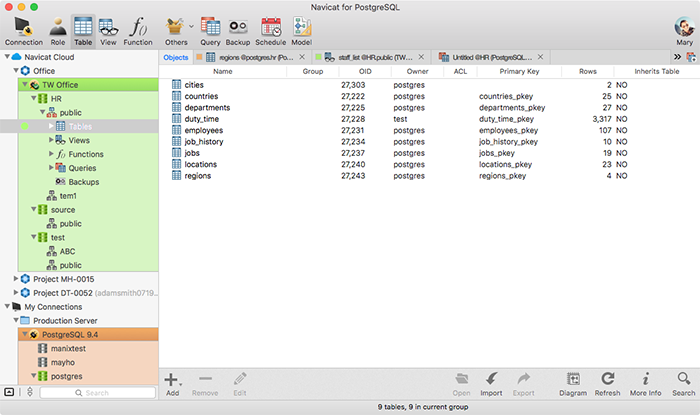The width and height of the screenshot is (700, 415).
Task: Switch to the Objects tab
Action: coord(176,57)
